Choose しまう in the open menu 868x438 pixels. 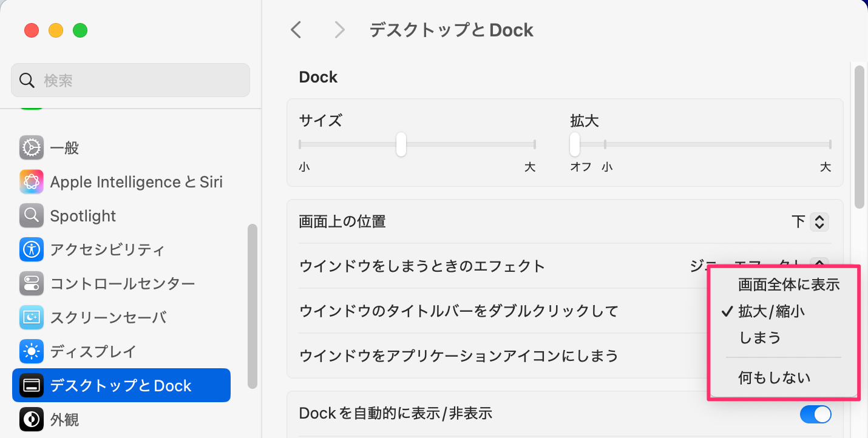761,337
